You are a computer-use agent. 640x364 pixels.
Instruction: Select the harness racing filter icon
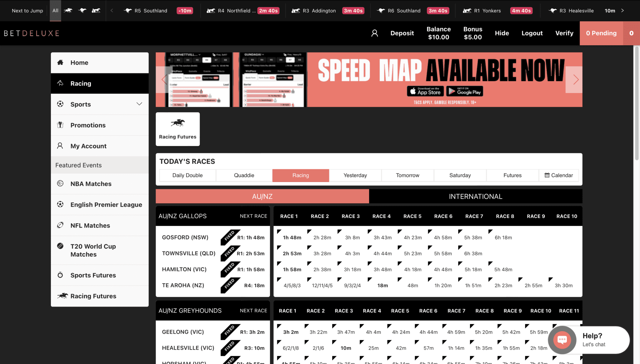click(x=96, y=11)
